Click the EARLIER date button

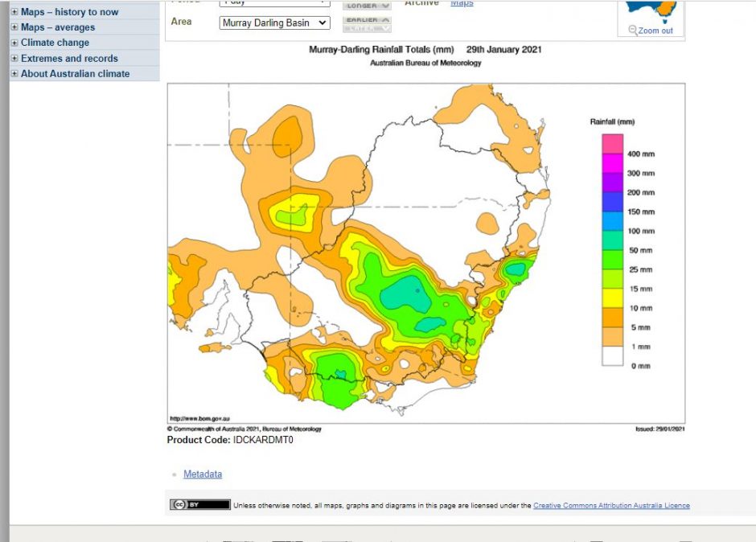pos(367,20)
